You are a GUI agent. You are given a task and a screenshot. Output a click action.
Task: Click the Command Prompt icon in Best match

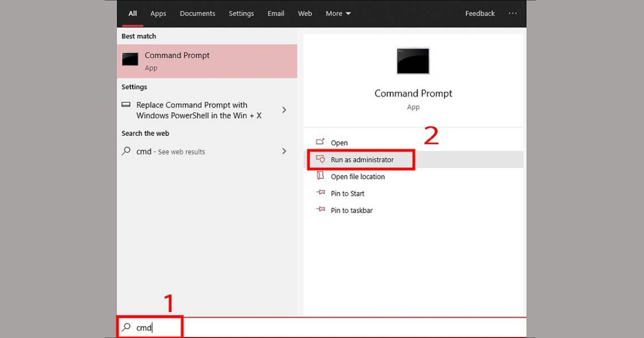pos(130,60)
